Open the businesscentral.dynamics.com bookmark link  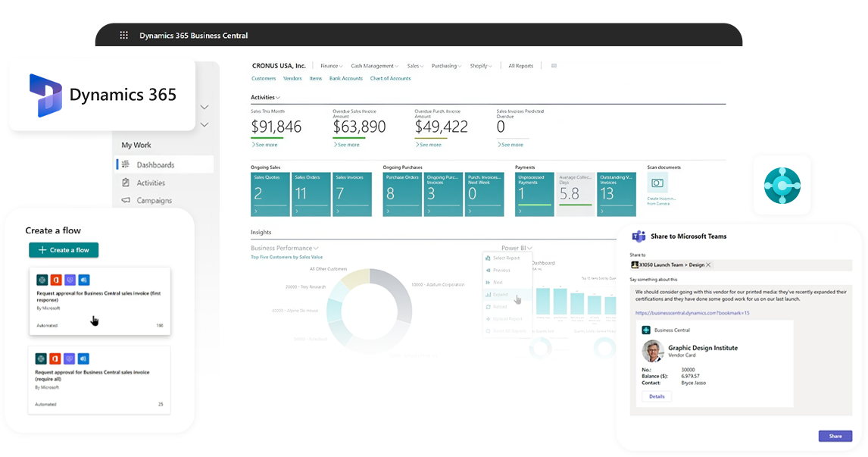point(692,313)
